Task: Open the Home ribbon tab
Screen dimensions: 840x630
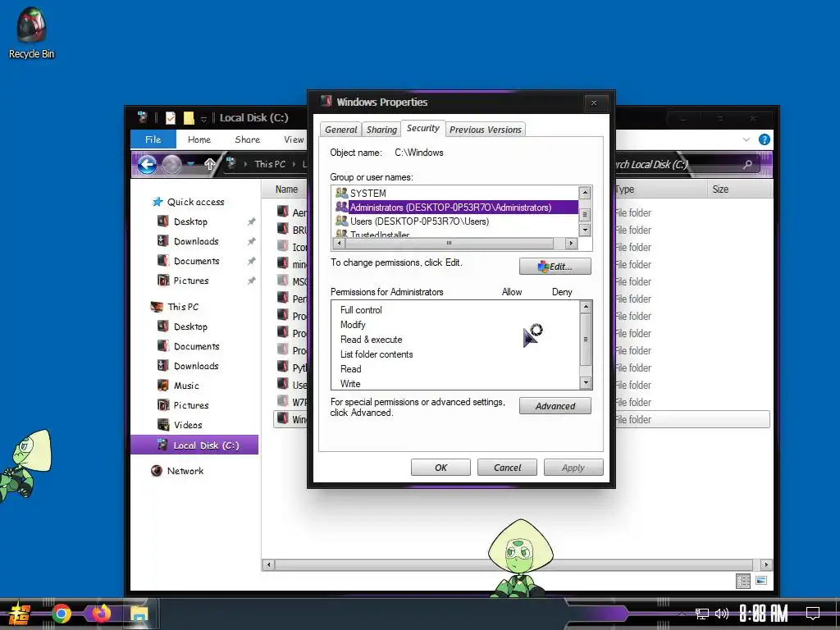Action: 199,139
